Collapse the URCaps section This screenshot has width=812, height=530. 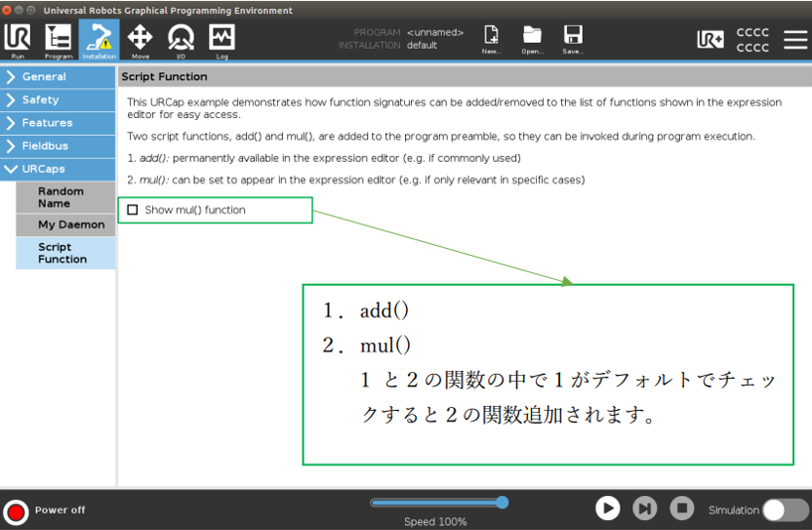pos(58,170)
